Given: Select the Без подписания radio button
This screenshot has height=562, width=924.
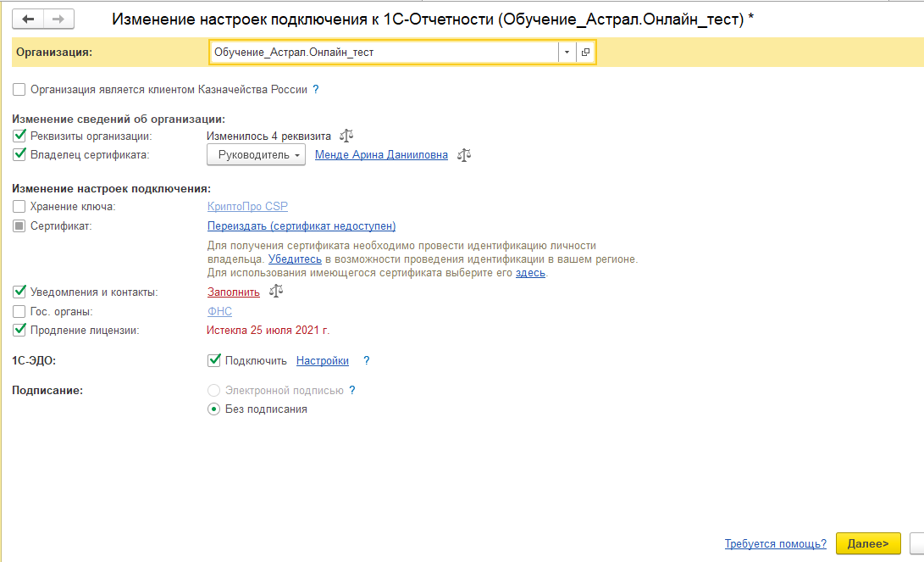Looking at the screenshot, I should pyautogui.click(x=213, y=409).
